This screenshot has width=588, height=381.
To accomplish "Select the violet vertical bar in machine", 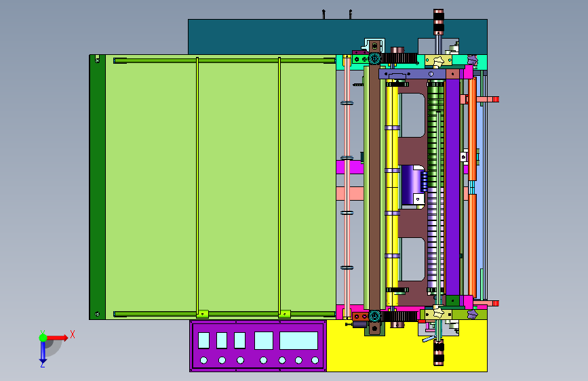I will [452, 186].
